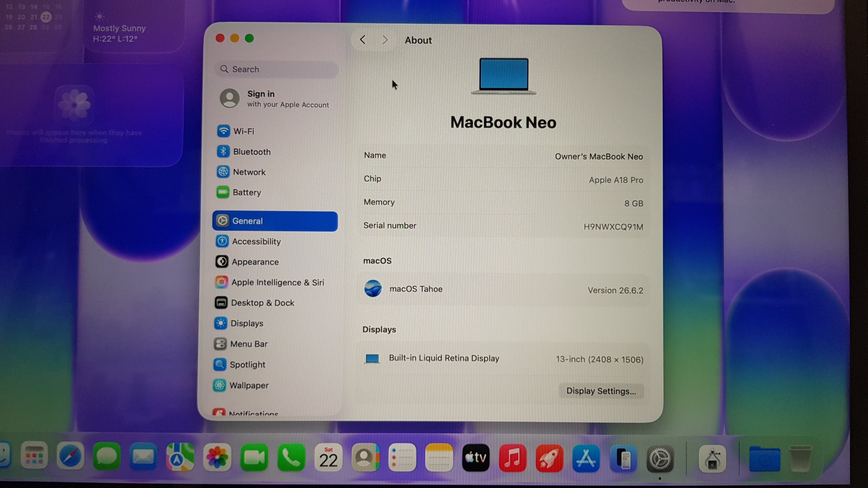Open Music from the Dock
The width and height of the screenshot is (868, 488).
coord(513,457)
